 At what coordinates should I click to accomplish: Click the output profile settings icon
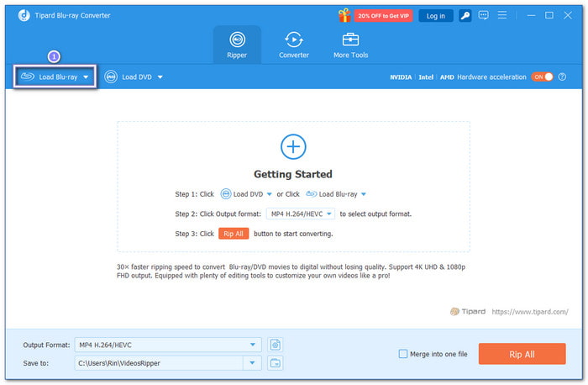click(276, 345)
